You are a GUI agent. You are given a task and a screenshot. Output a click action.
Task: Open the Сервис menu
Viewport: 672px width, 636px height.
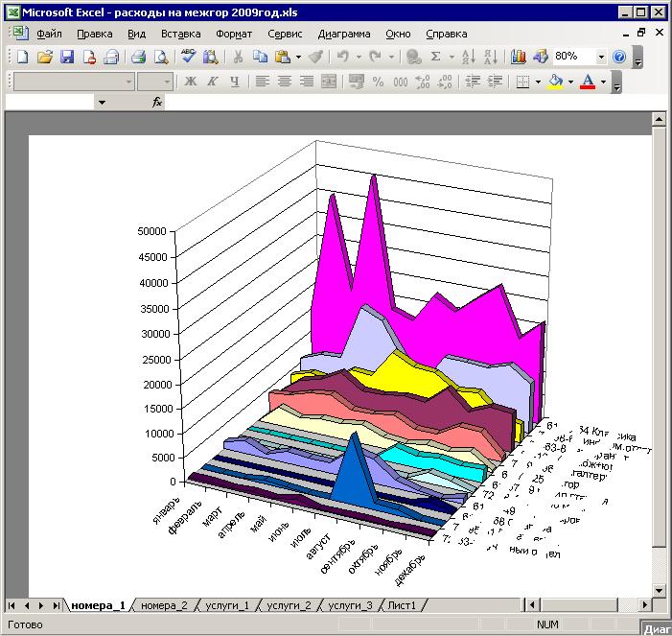tap(285, 34)
